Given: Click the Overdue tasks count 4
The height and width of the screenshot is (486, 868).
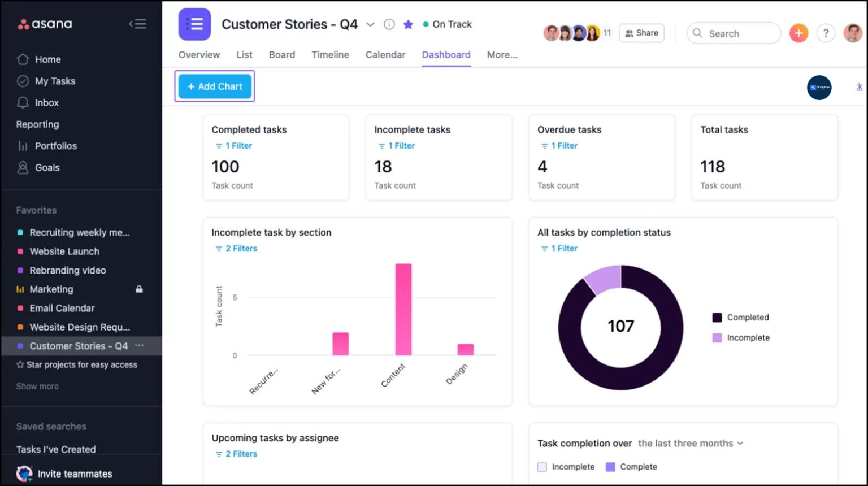Looking at the screenshot, I should click(x=542, y=167).
